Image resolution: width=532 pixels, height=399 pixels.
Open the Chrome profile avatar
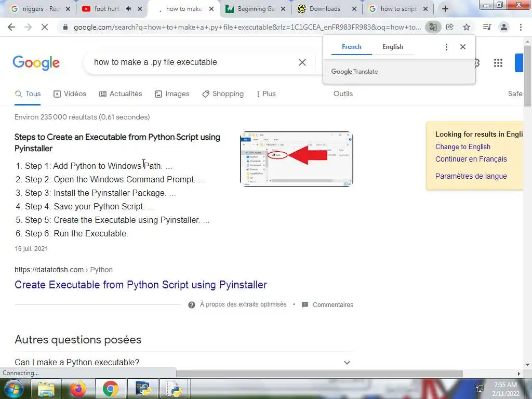[x=504, y=27]
